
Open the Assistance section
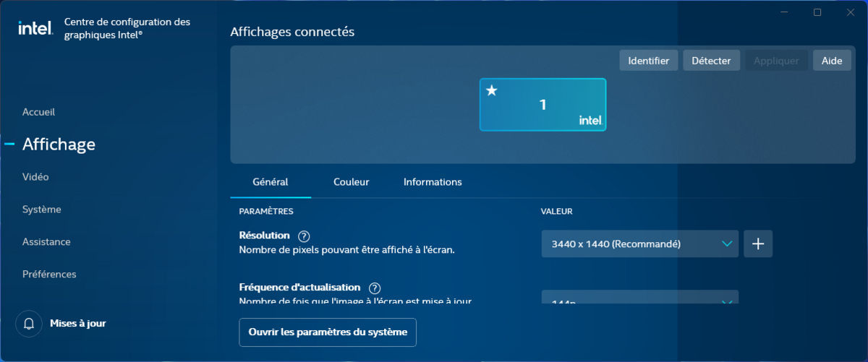46,242
